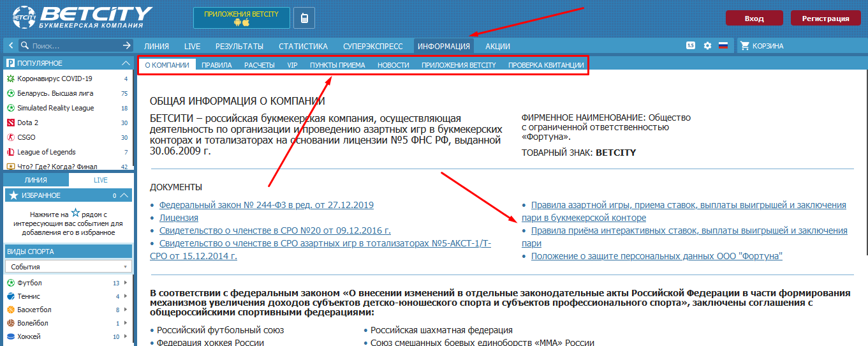Click the CSGO icon
868x346 pixels.
pyautogui.click(x=10, y=137)
